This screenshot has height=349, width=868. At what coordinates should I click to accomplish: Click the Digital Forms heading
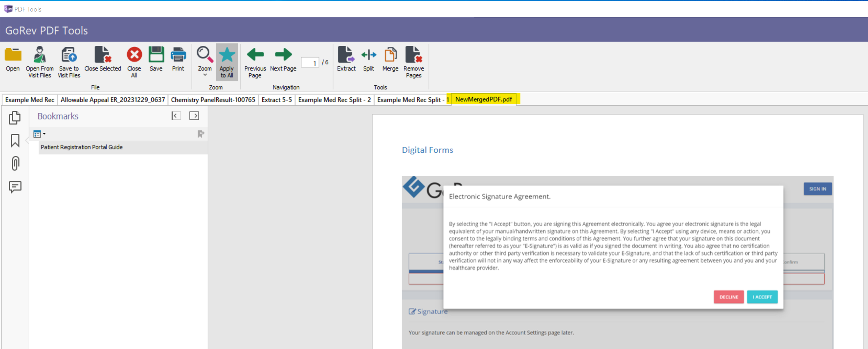click(427, 150)
